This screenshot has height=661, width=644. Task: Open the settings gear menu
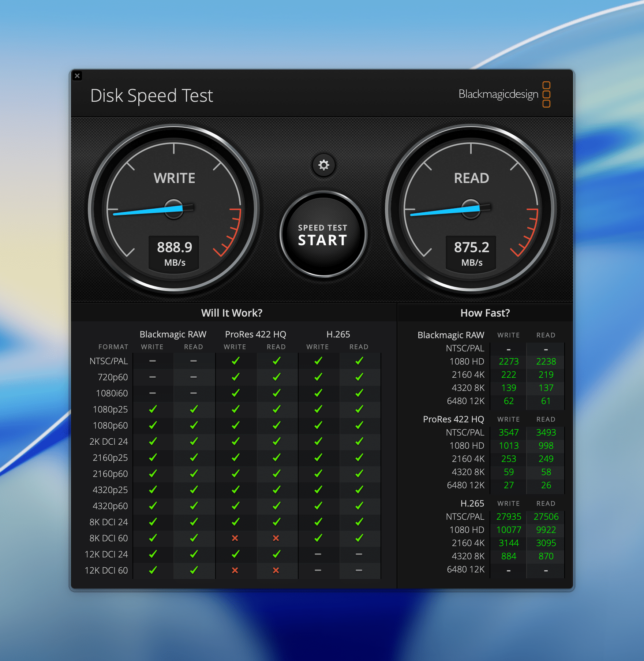323,165
